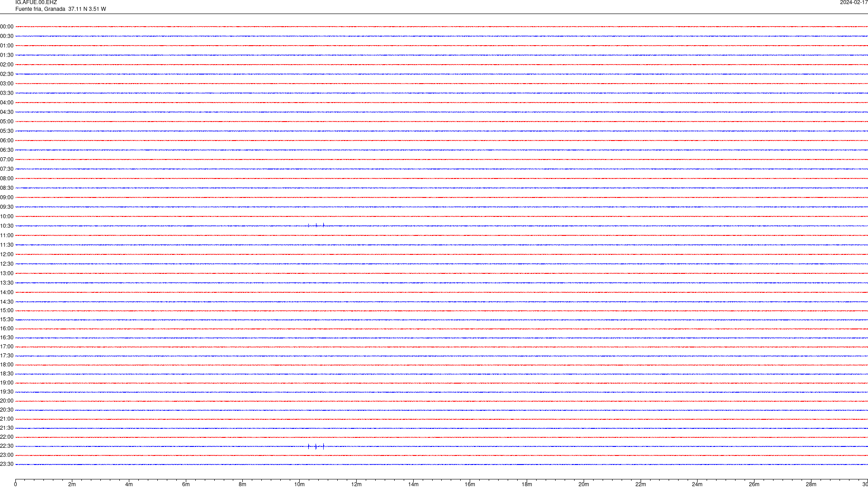Select the 01:00 trace time label
Viewport: 868px width, 488px height.
7,46
